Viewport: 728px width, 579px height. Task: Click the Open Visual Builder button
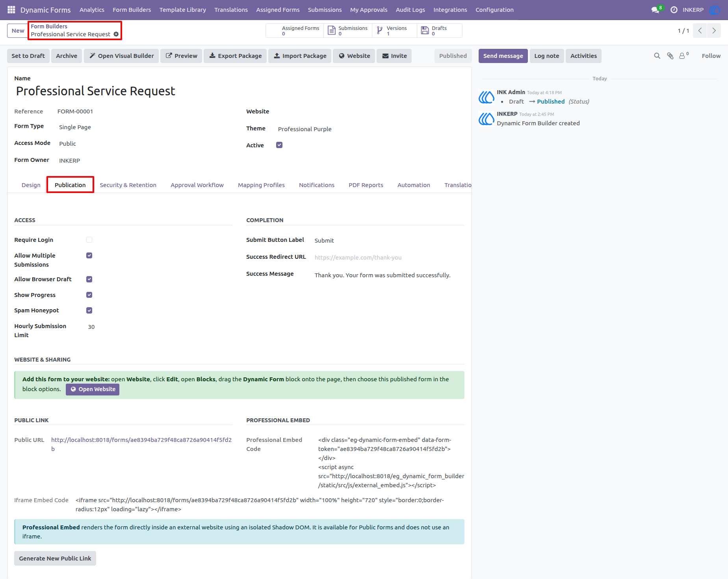(x=122, y=56)
